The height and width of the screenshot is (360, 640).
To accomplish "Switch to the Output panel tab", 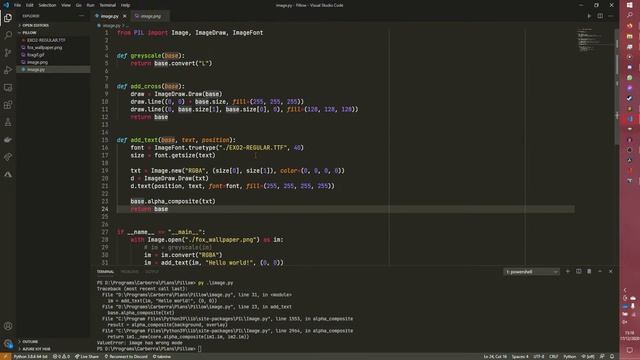I will tap(152, 271).
